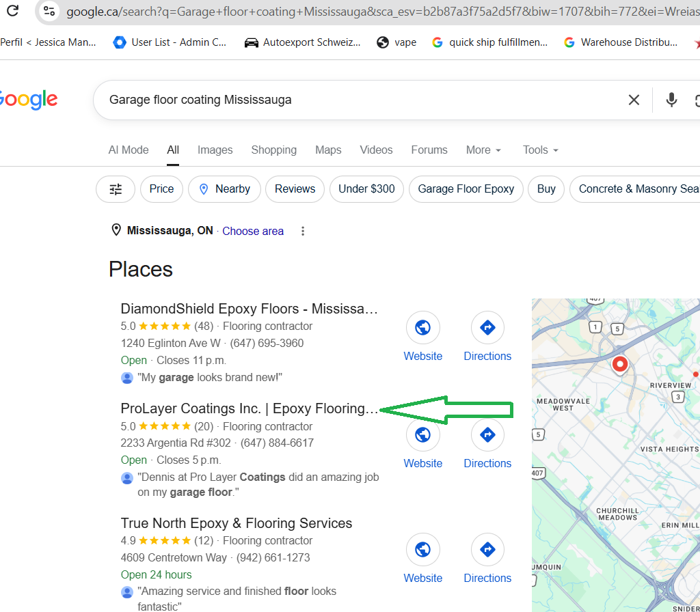This screenshot has height=612, width=700.
Task: Switch to Images tab
Action: pos(215,150)
